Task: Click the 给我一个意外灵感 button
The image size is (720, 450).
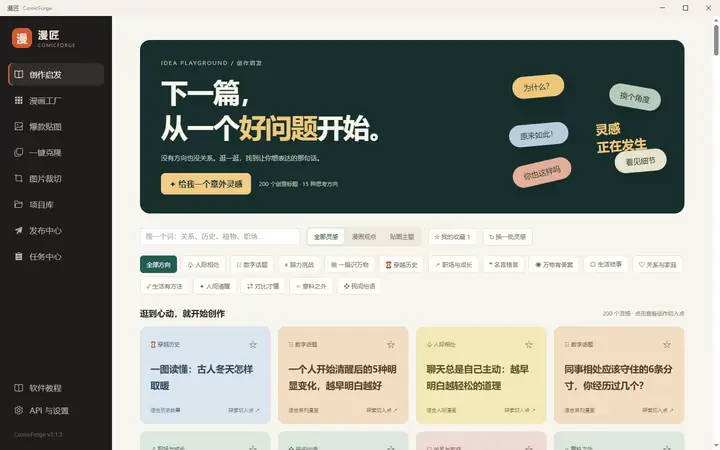Action: point(206,184)
